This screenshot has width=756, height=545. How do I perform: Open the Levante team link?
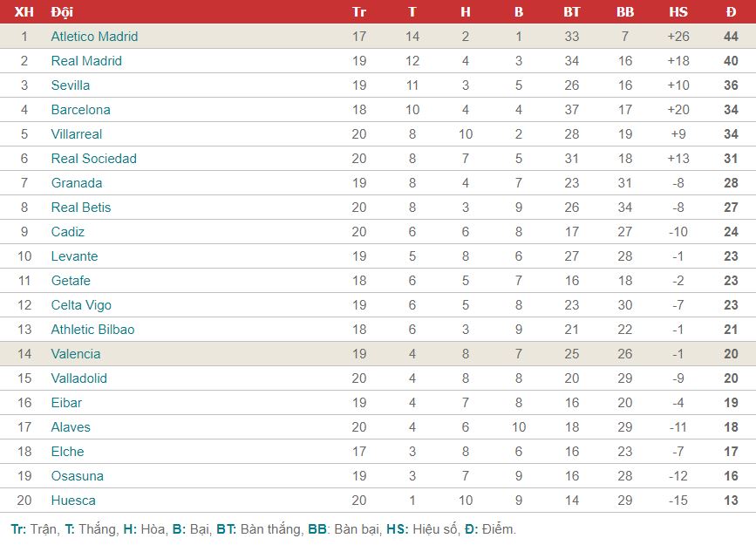tap(74, 256)
